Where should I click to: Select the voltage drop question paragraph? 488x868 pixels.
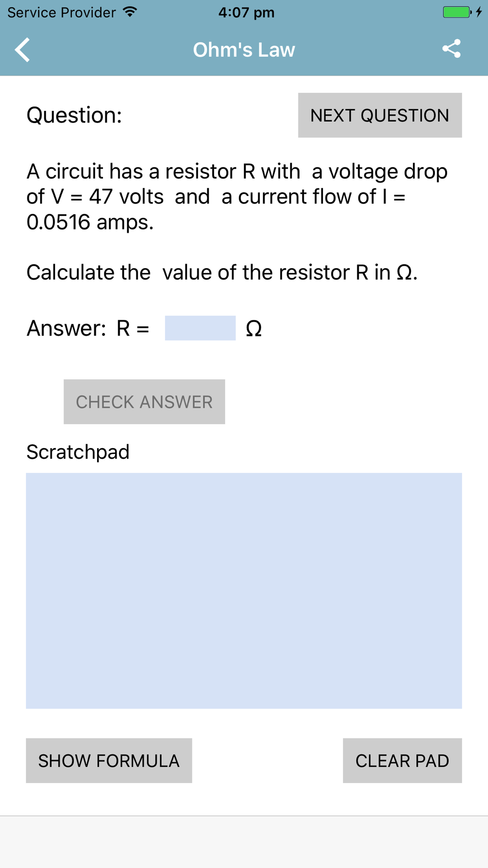click(237, 197)
